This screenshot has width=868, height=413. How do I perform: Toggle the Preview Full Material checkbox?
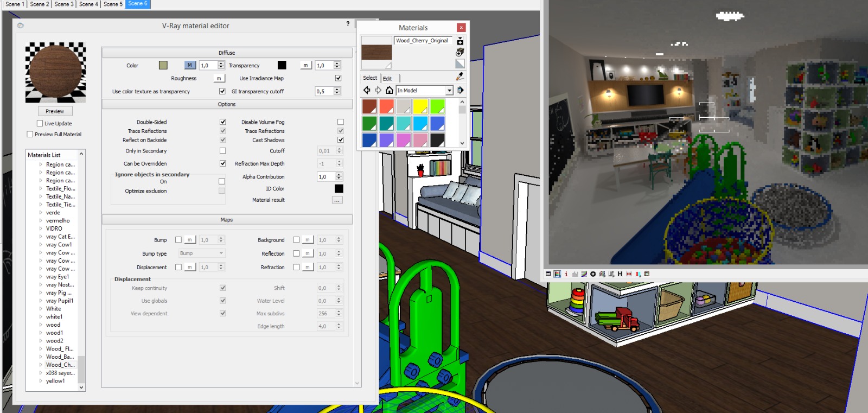pos(30,134)
